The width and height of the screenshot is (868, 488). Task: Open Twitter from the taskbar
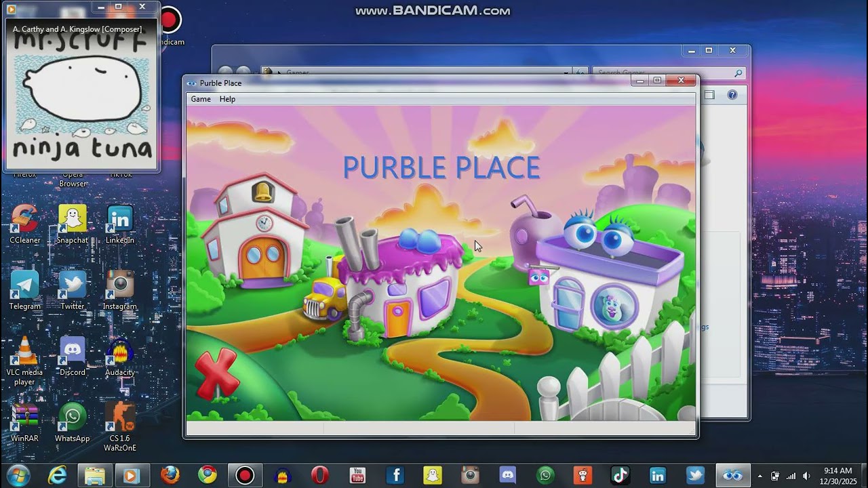click(695, 476)
